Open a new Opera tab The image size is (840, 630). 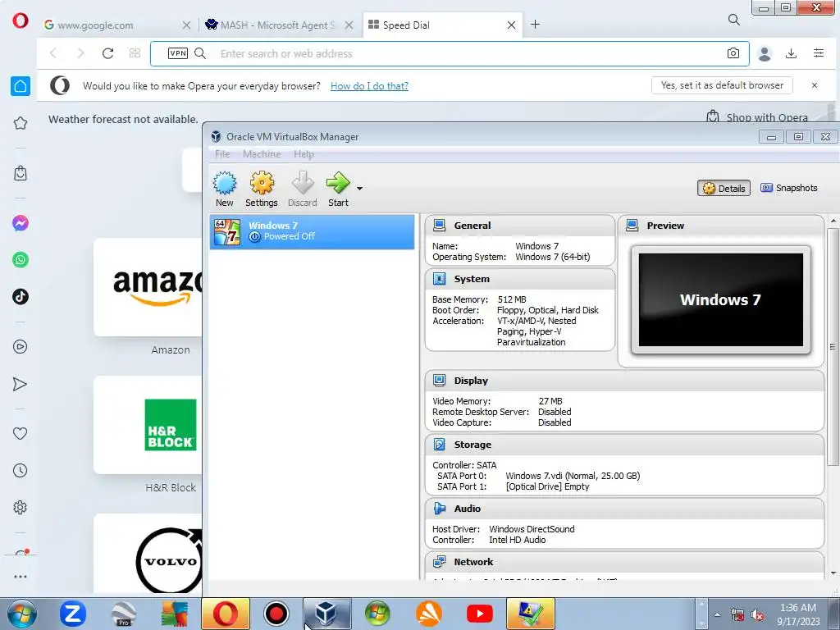coord(535,25)
